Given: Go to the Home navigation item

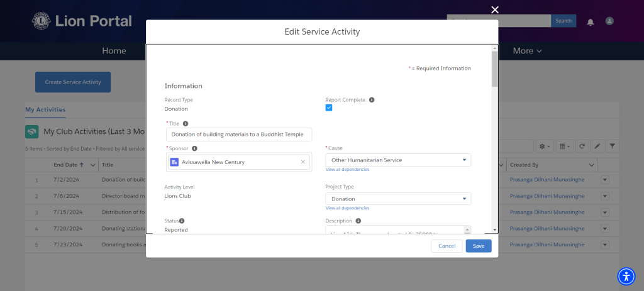Looking at the screenshot, I should [114, 51].
